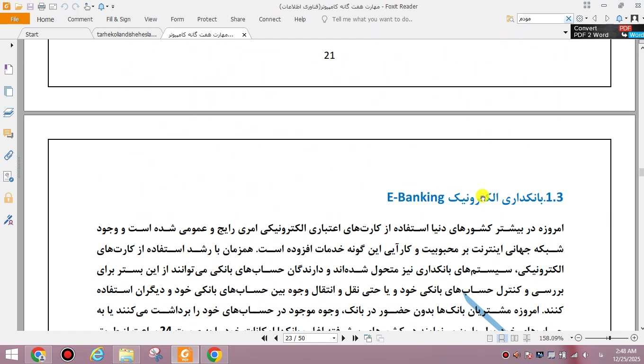This screenshot has height=364, width=644.
Task: Open the Security lock panel
Action: coord(9,198)
